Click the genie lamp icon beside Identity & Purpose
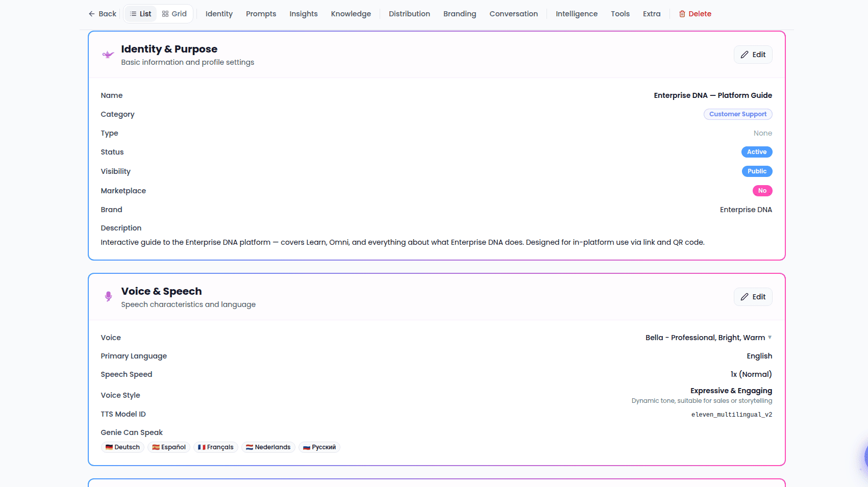 [x=108, y=55]
